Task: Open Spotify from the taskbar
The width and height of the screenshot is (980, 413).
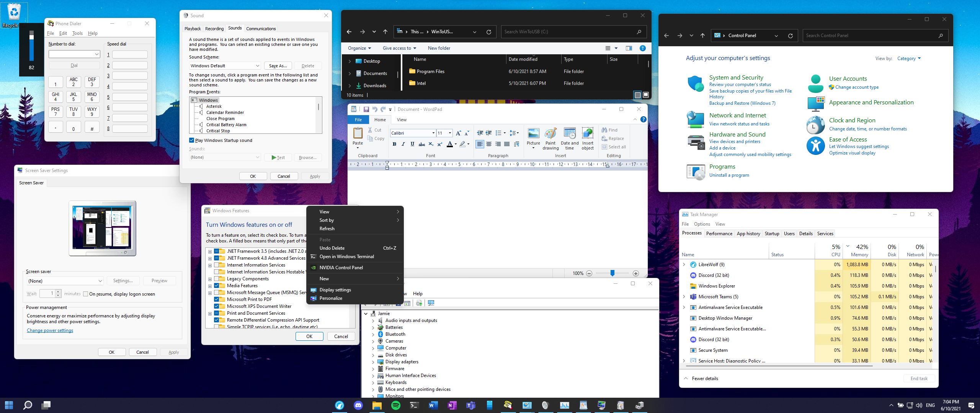Action: click(x=395, y=405)
